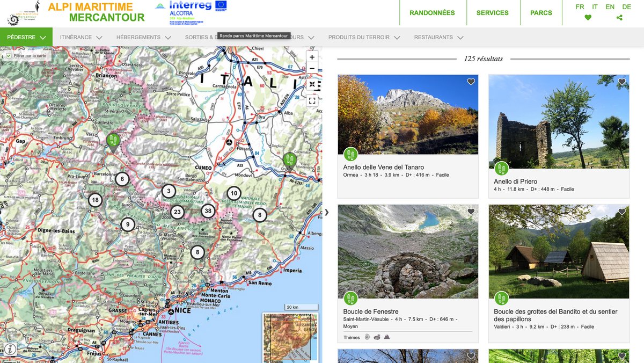This screenshot has height=363, width=644.
Task: Open the Randonnées menu
Action: pos(432,13)
